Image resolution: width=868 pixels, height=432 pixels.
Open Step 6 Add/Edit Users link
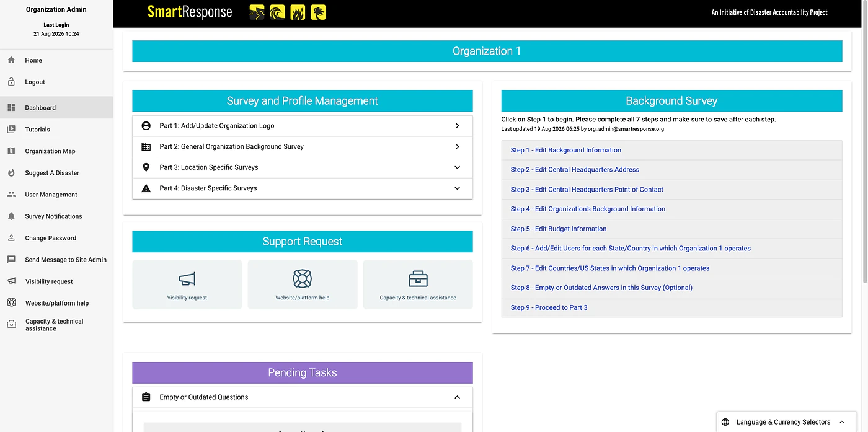click(631, 249)
